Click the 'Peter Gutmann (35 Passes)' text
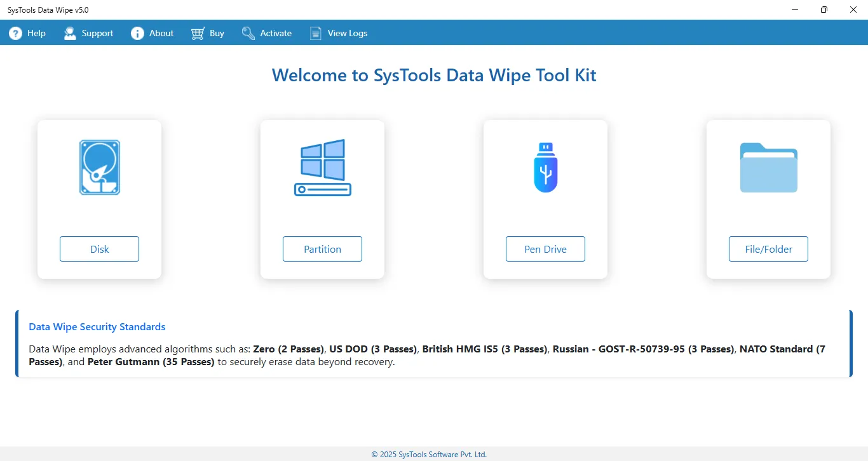The image size is (868, 461). point(151,362)
